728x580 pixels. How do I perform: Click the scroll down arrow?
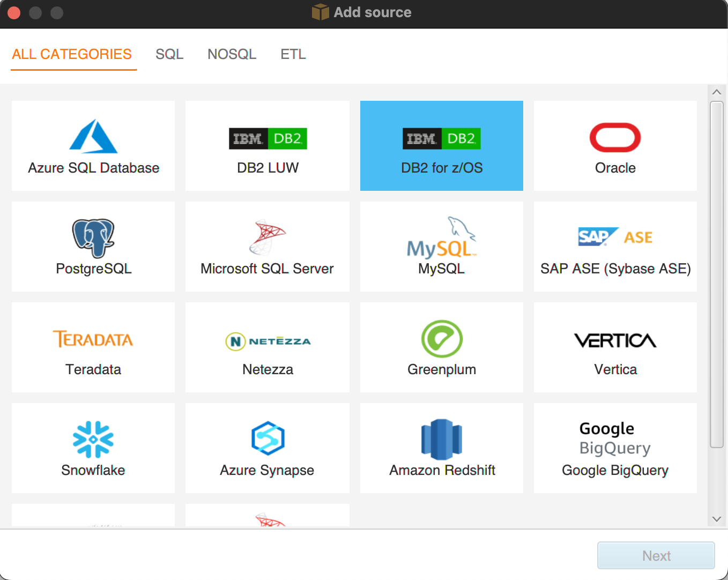pyautogui.click(x=717, y=519)
